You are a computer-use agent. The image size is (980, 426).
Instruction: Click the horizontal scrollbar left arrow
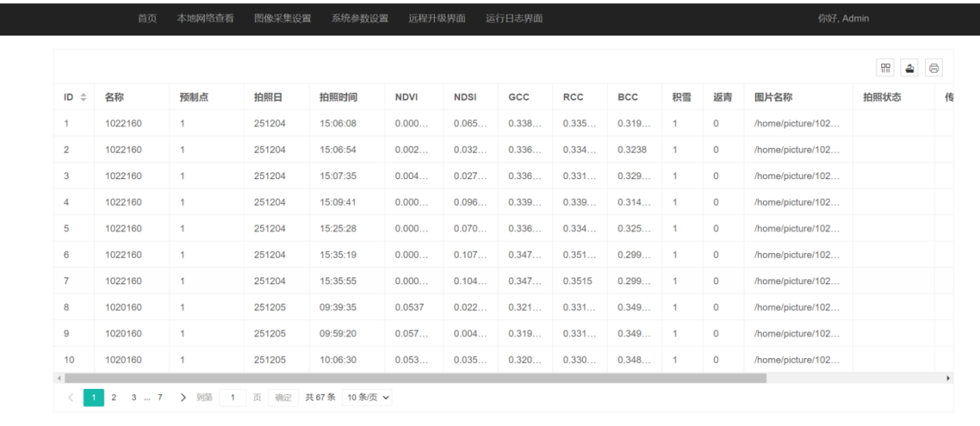coord(59,378)
